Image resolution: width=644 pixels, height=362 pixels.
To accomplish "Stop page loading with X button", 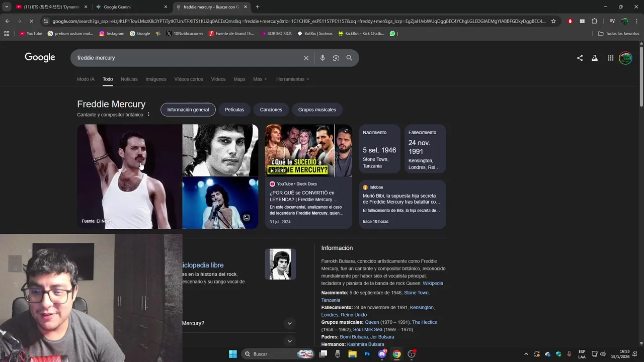I will (31, 21).
